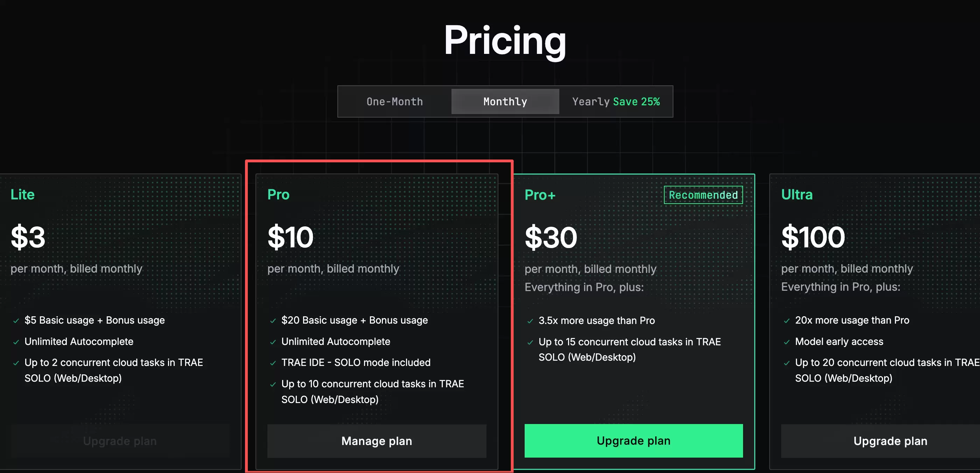Click the Ultra plan heading

[797, 194]
